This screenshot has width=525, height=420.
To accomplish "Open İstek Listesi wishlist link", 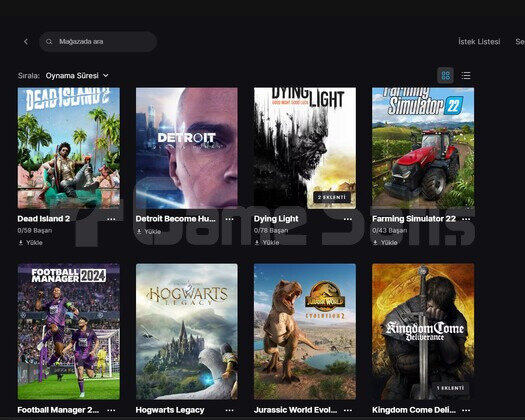I will (x=479, y=42).
